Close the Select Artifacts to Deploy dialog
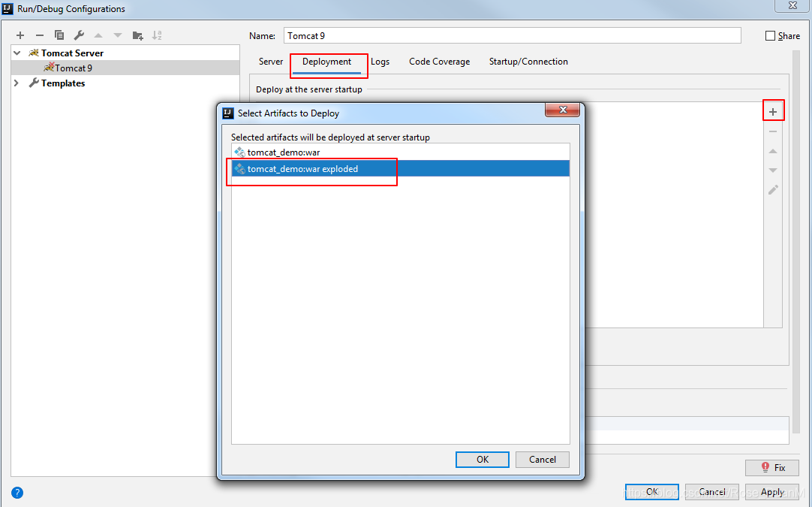The width and height of the screenshot is (812, 507). coord(562,110)
